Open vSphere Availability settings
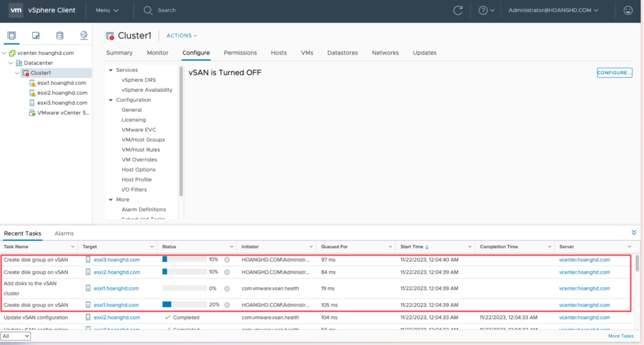Image resolution: width=644 pixels, height=345 pixels. pyautogui.click(x=147, y=90)
